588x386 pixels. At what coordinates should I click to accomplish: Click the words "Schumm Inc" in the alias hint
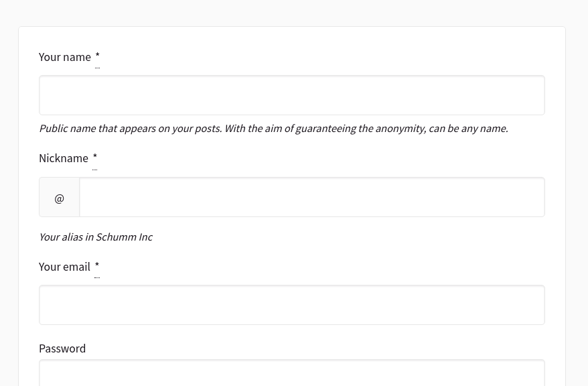click(x=124, y=237)
